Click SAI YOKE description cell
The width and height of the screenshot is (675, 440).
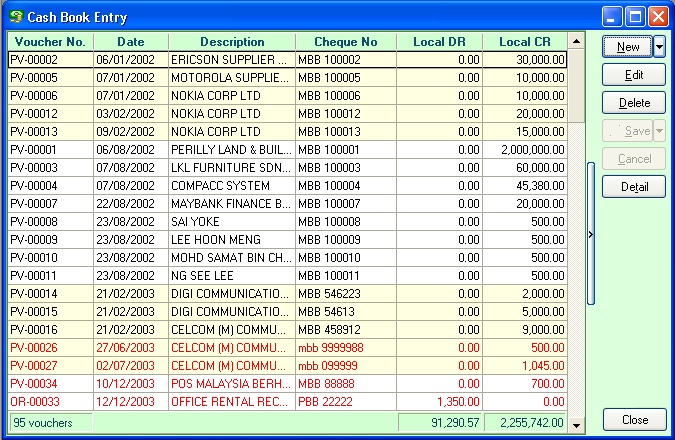232,222
